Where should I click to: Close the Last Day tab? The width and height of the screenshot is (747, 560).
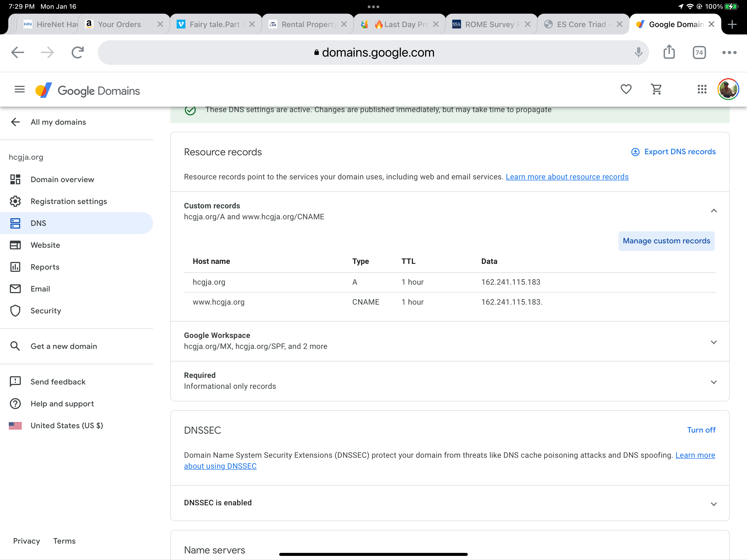pyautogui.click(x=436, y=24)
